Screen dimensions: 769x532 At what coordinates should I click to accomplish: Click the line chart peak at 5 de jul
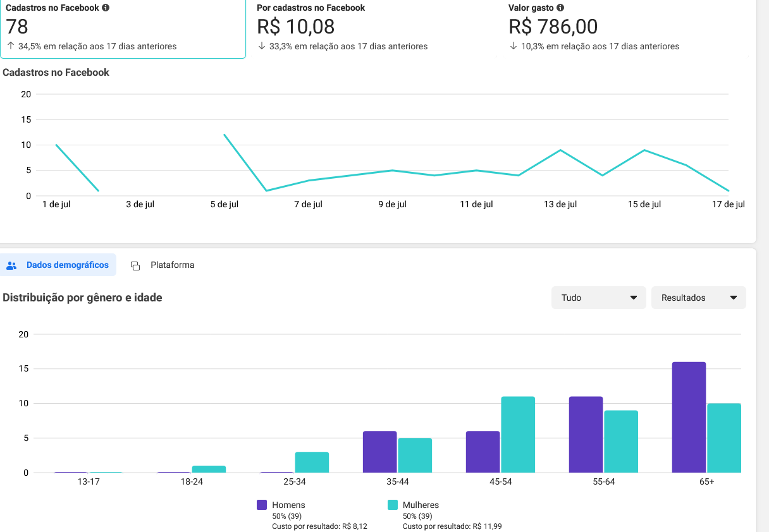coord(225,135)
